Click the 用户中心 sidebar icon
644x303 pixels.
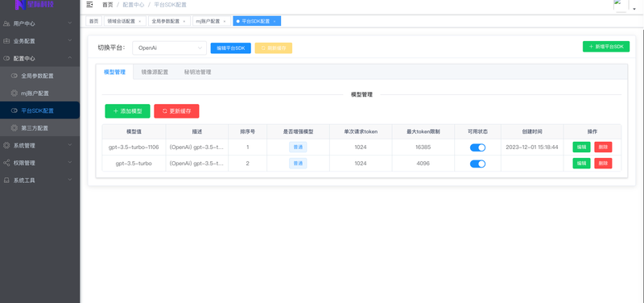[x=6, y=24]
